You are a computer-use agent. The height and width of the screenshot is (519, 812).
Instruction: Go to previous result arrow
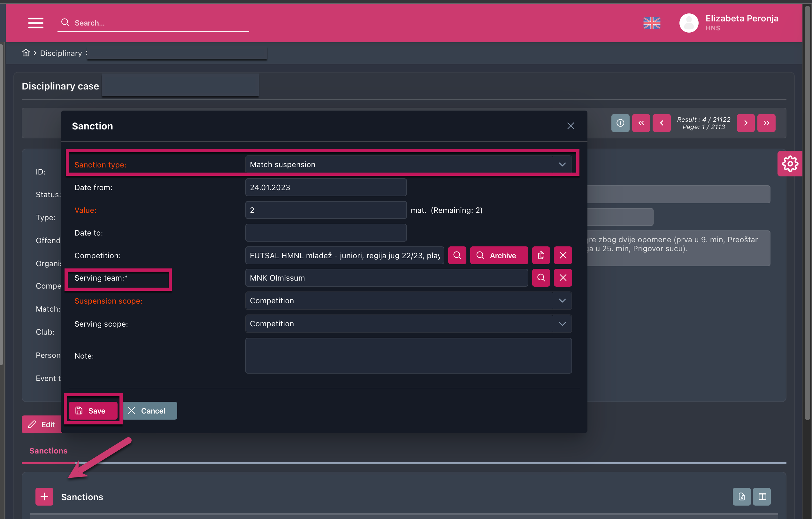pyautogui.click(x=661, y=123)
